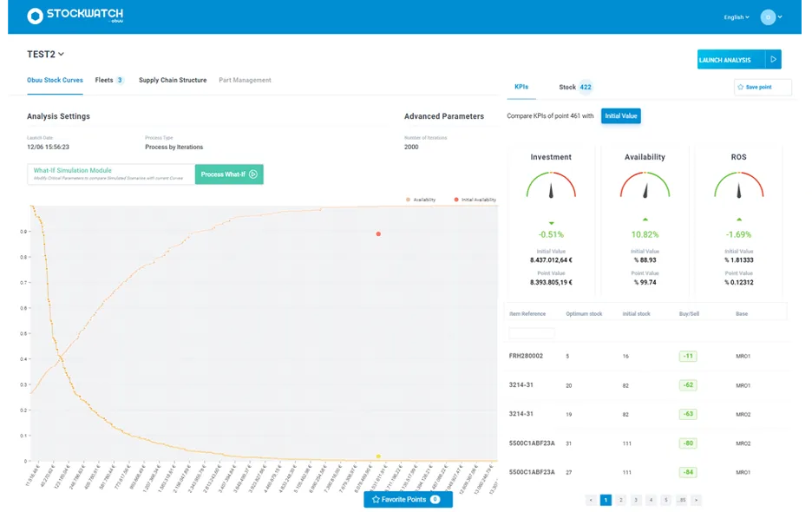Select the FRH280002 row

coord(645,356)
